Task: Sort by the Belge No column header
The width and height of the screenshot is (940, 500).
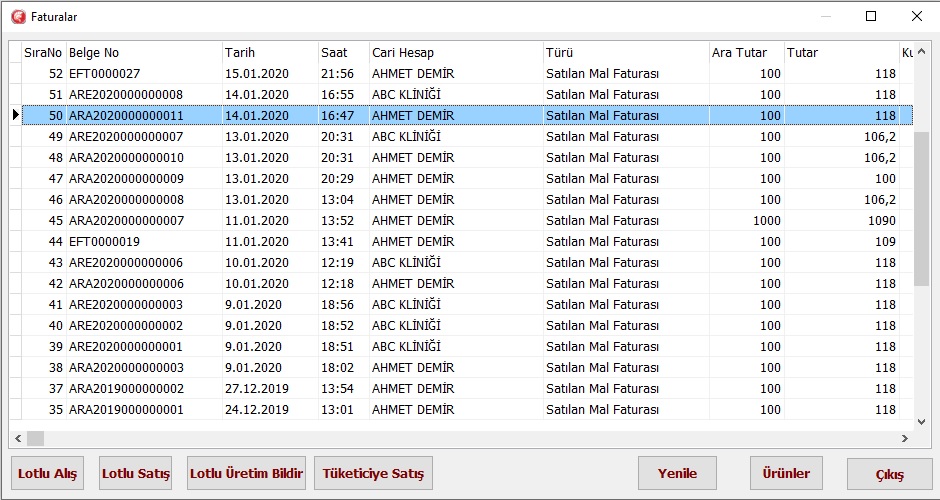Action: (x=143, y=52)
